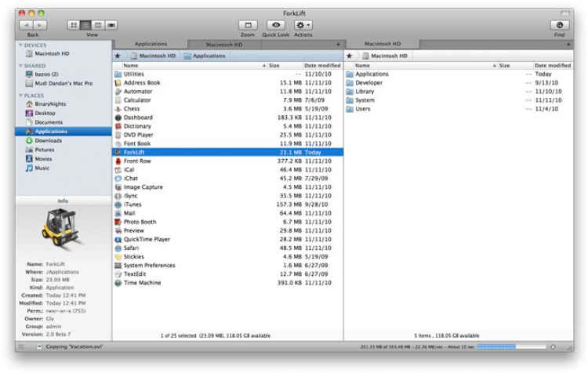Select iTunes application

pyautogui.click(x=227, y=205)
